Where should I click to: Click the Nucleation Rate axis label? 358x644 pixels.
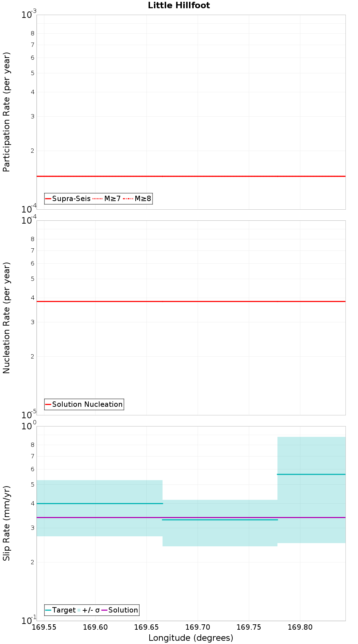[x=6, y=318]
